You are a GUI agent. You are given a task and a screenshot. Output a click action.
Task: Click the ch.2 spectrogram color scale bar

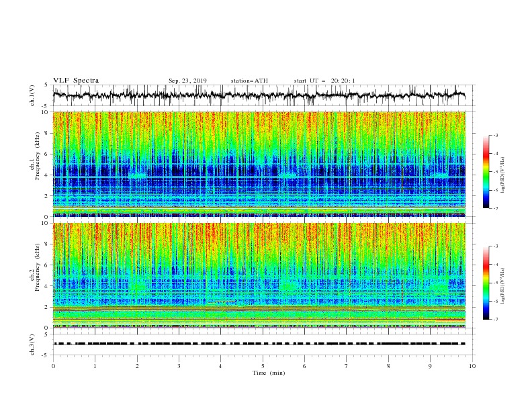[x=486, y=283]
